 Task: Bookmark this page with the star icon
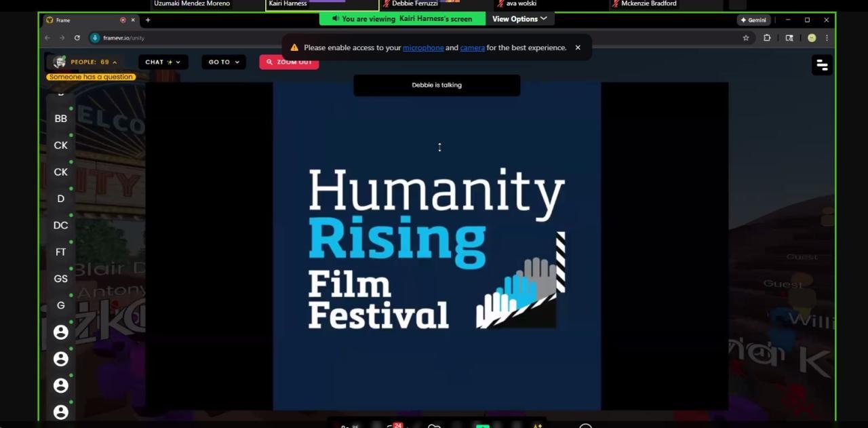(x=746, y=38)
